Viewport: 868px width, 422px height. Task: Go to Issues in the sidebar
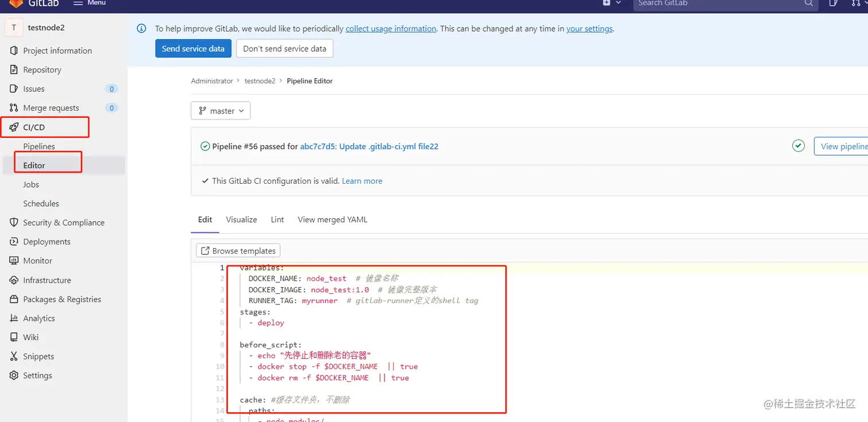(34, 88)
